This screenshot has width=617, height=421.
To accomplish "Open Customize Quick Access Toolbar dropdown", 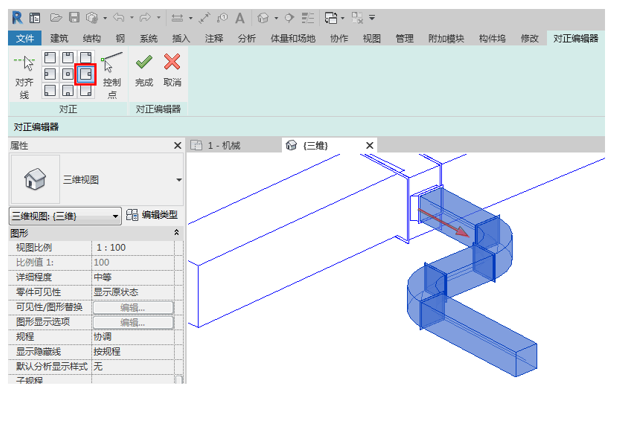I will [372, 18].
